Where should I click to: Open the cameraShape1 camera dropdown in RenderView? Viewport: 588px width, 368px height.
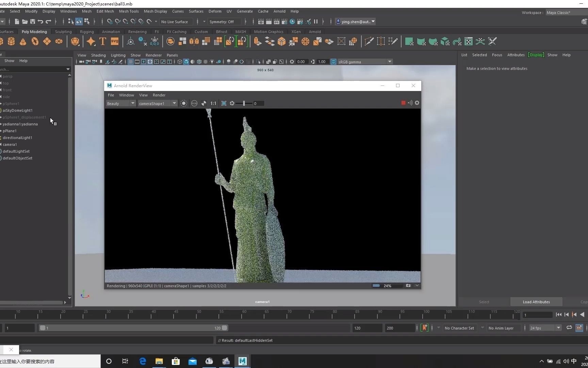coord(158,103)
